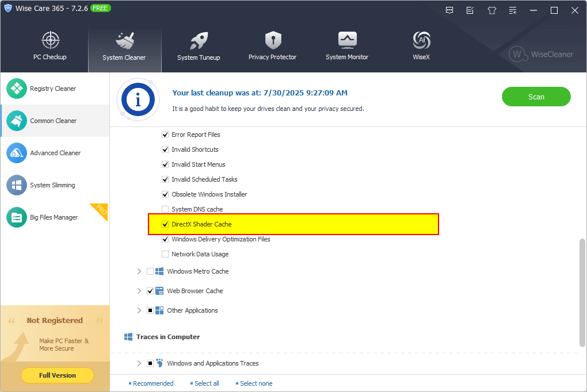Click the Recommended link
Screen dimensions: 587x392
(x=153, y=383)
